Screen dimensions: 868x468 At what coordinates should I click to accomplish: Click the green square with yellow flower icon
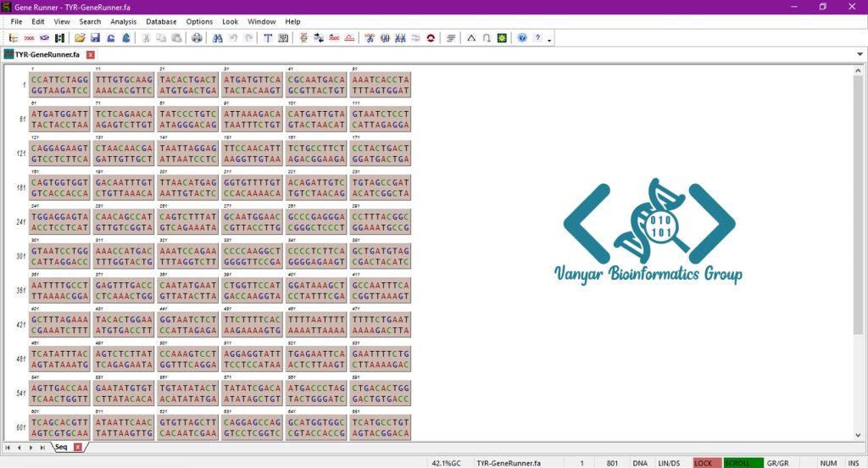click(x=502, y=37)
